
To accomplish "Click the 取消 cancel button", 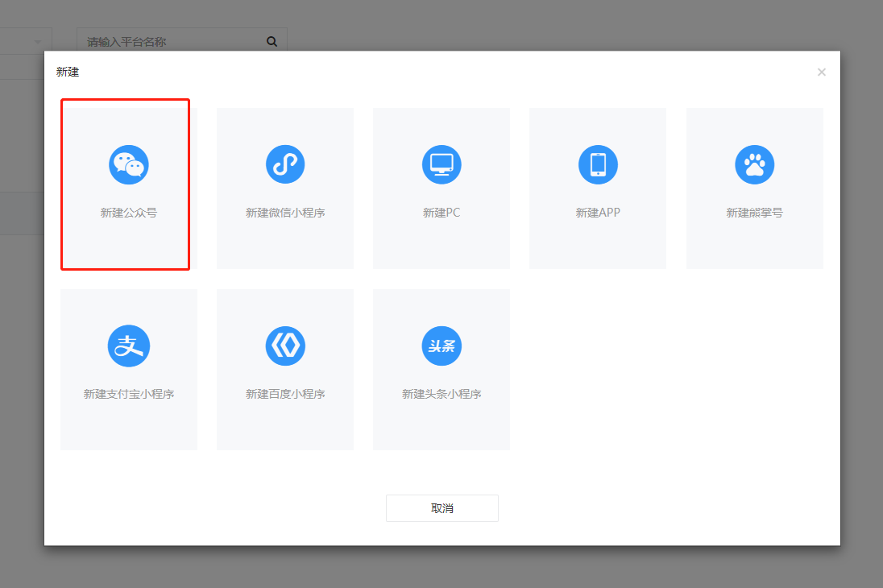I will click(442, 508).
